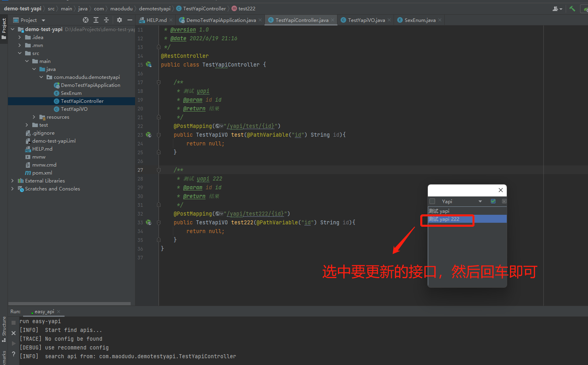Click the help question mark in Run panel
The image size is (588, 365).
tap(14, 354)
